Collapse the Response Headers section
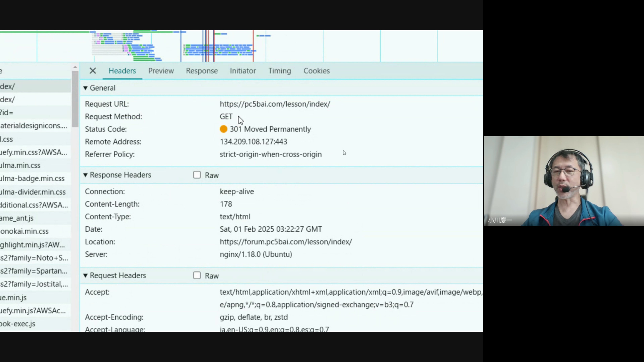This screenshot has width=644, height=362. (x=86, y=175)
